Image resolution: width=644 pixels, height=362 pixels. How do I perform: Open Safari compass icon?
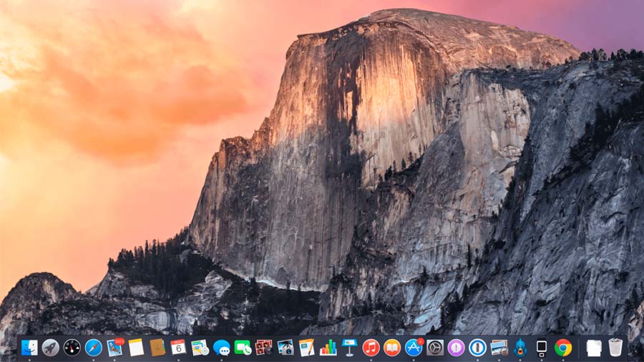pyautogui.click(x=93, y=348)
